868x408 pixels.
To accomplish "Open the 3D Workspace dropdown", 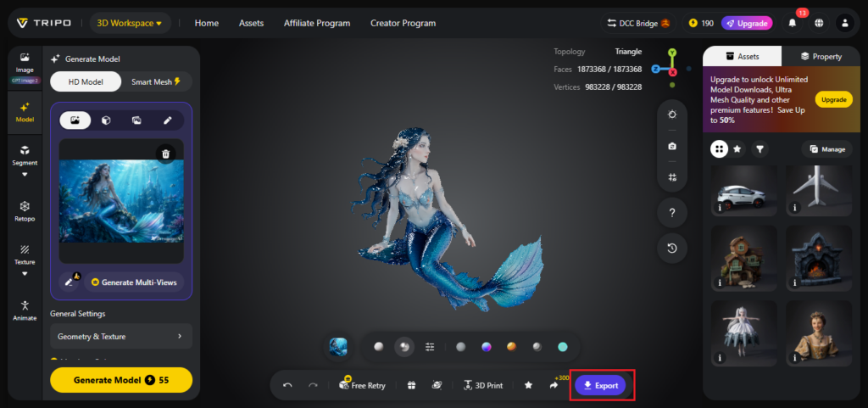I will tap(130, 23).
